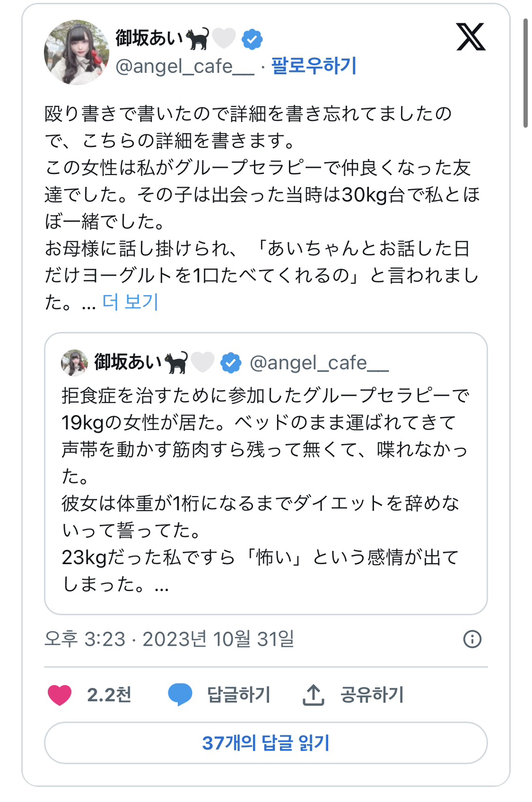
Task: Open the tweet info circle icon
Action: (x=472, y=639)
